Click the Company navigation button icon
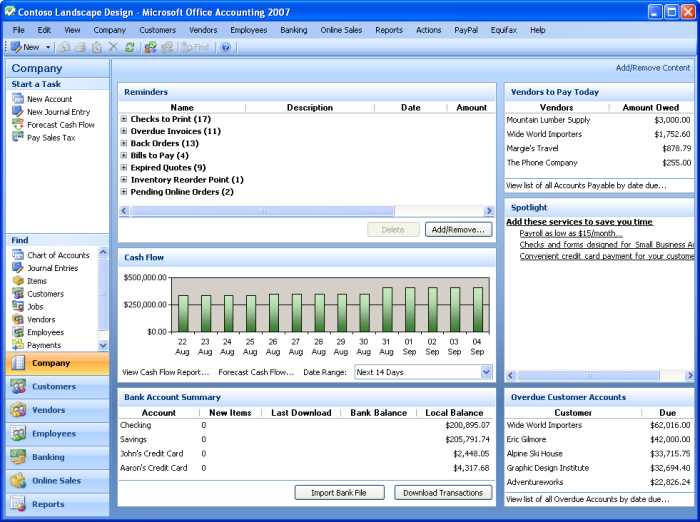 tap(18, 363)
